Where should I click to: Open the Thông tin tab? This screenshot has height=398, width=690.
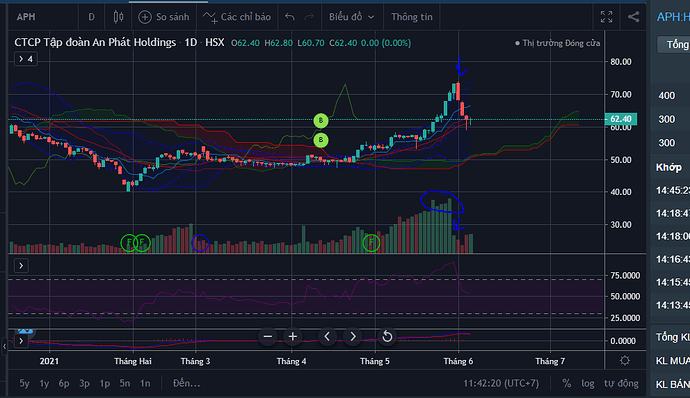point(412,17)
